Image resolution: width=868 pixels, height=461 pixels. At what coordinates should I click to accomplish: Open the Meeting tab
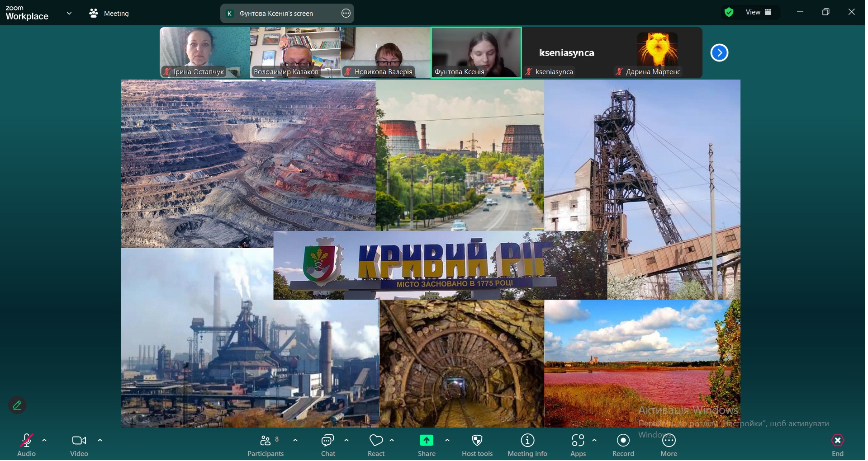109,14
